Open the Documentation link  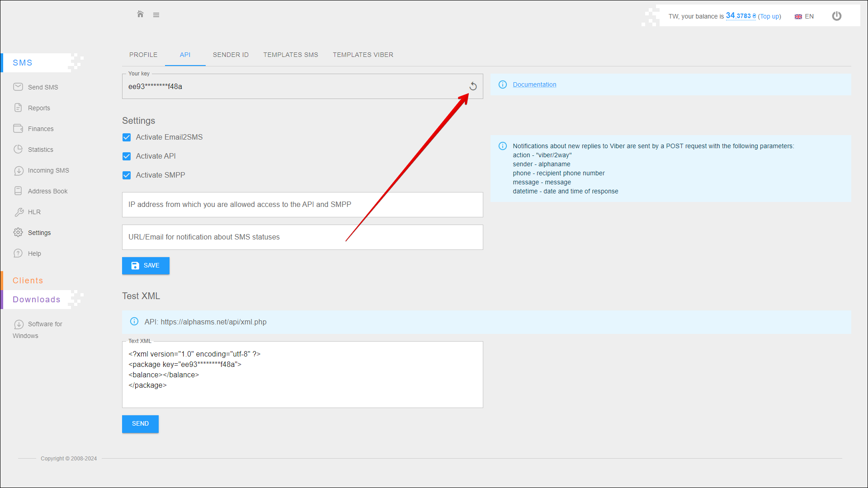[x=534, y=84]
